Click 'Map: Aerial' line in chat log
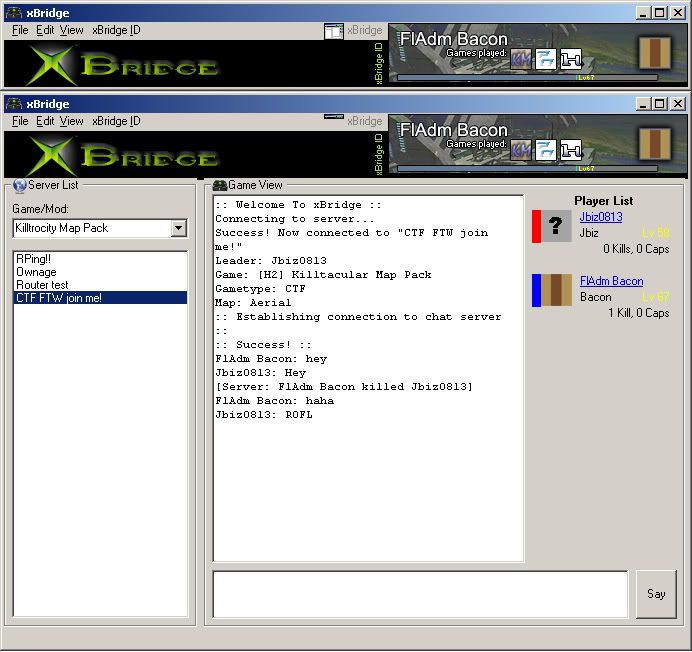The image size is (692, 652). tap(253, 303)
